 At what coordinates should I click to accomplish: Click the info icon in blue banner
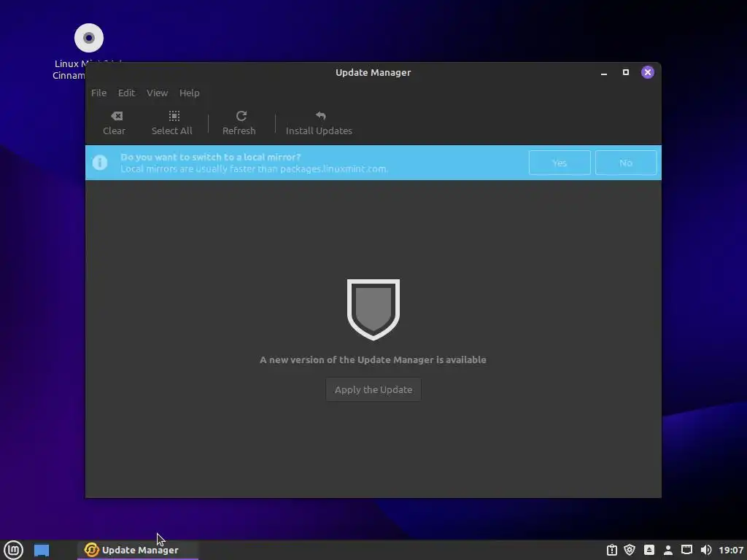point(100,163)
